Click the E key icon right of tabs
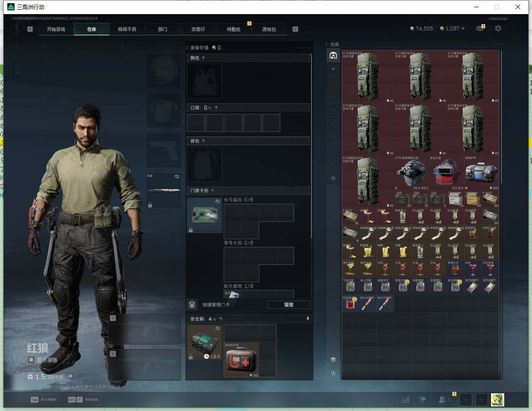 (295, 29)
